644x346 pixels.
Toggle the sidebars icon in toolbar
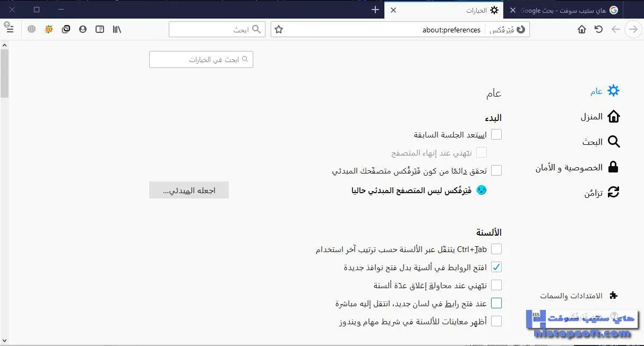point(100,29)
